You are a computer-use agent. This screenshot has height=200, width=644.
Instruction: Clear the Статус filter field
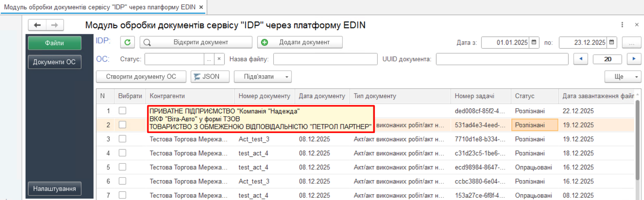(x=219, y=59)
